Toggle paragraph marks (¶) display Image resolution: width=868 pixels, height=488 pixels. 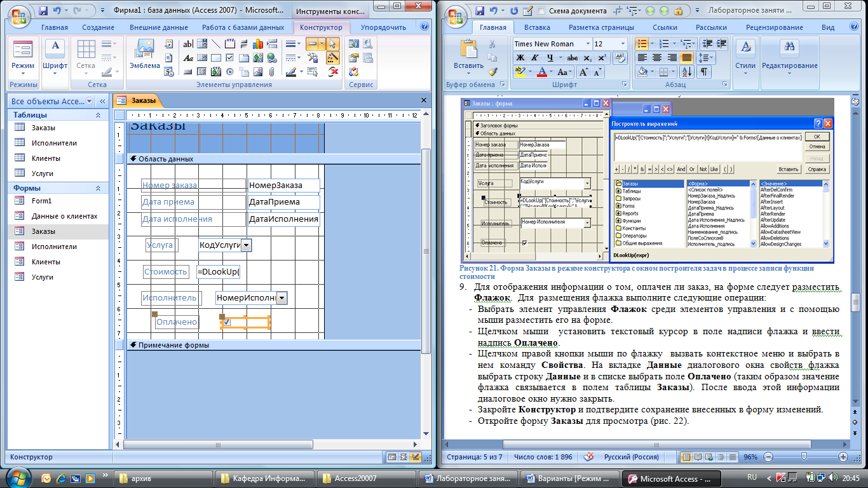704,72
